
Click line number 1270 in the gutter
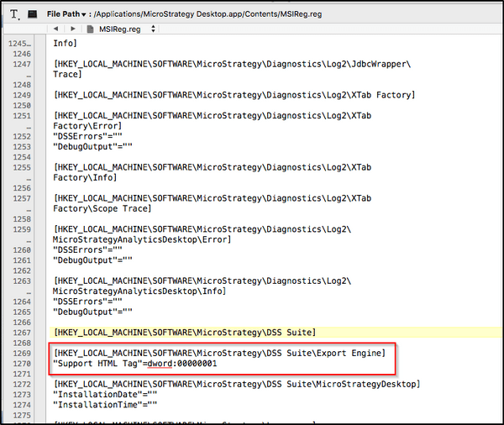point(22,365)
